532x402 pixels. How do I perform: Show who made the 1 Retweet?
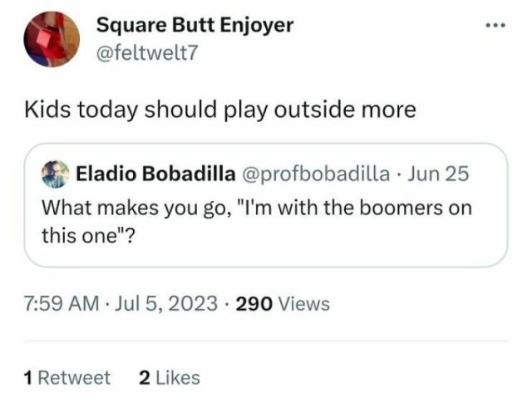pos(67,378)
